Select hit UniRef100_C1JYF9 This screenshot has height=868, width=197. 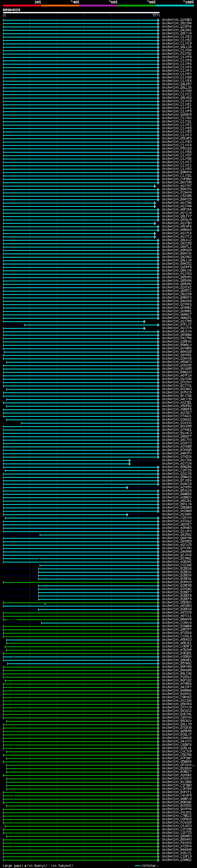[177, 57]
